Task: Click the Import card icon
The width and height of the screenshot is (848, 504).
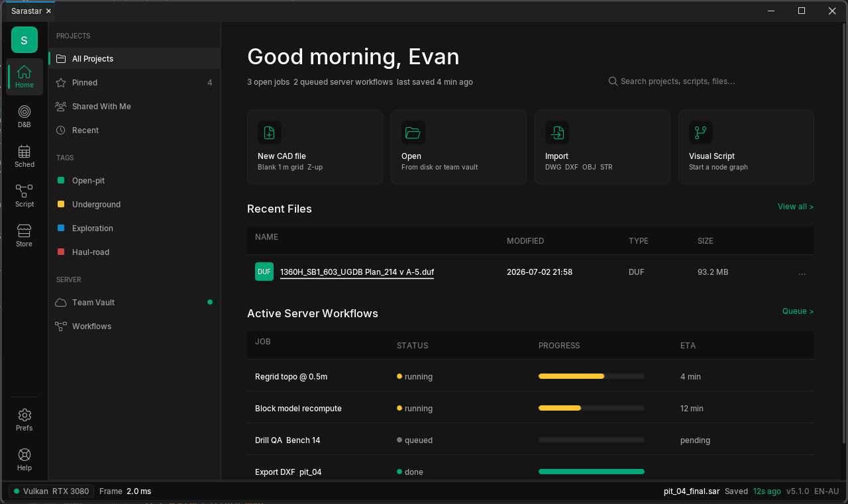Action: tap(557, 132)
